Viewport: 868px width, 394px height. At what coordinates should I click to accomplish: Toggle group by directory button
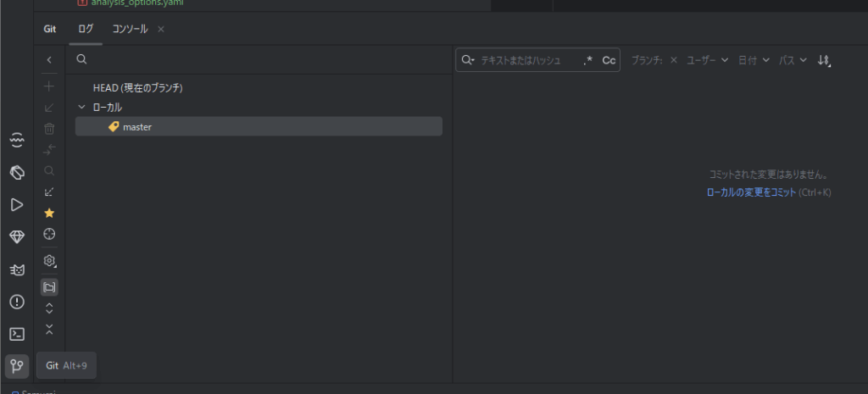point(49,287)
